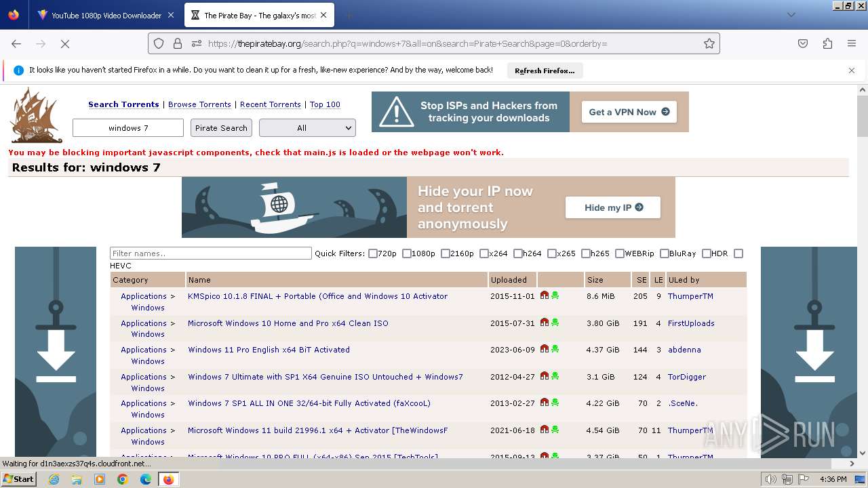Open Top 100 link
This screenshot has height=488, width=868.
coord(325,104)
